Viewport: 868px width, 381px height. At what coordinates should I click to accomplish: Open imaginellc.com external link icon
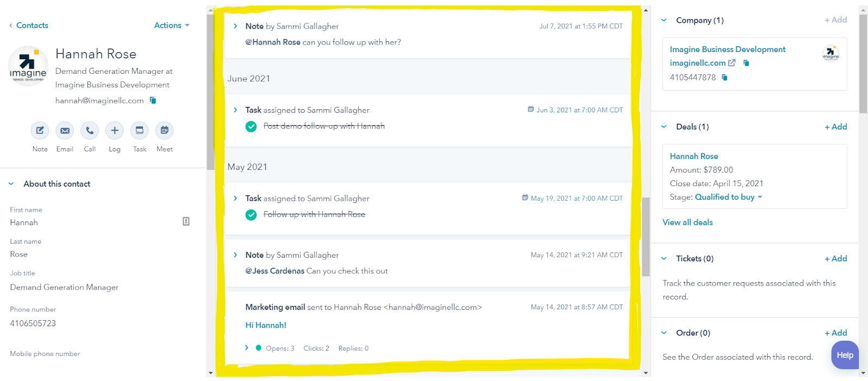[732, 63]
